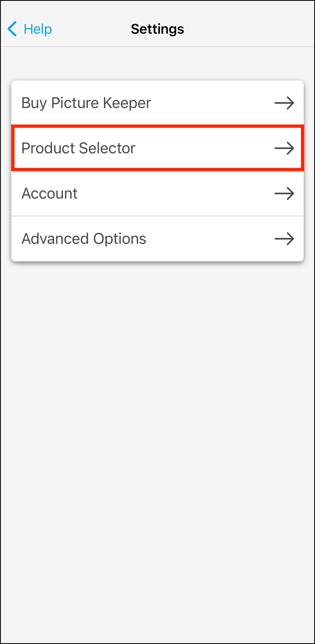
Task: Click the back chevron icon beside Help
Action: pyautogui.click(x=12, y=29)
